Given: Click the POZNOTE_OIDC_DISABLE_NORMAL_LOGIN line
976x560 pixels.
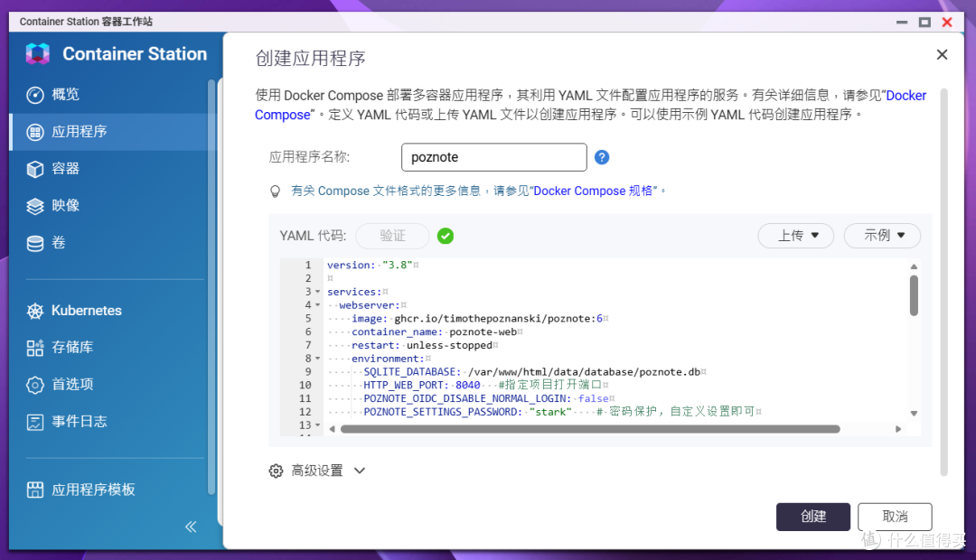Looking at the screenshot, I should pos(486,399).
